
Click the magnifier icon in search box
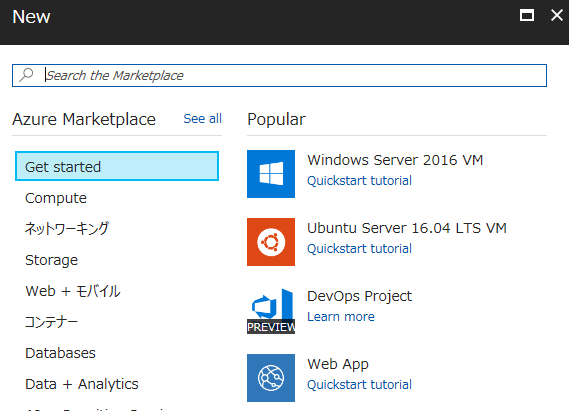click(x=26, y=75)
